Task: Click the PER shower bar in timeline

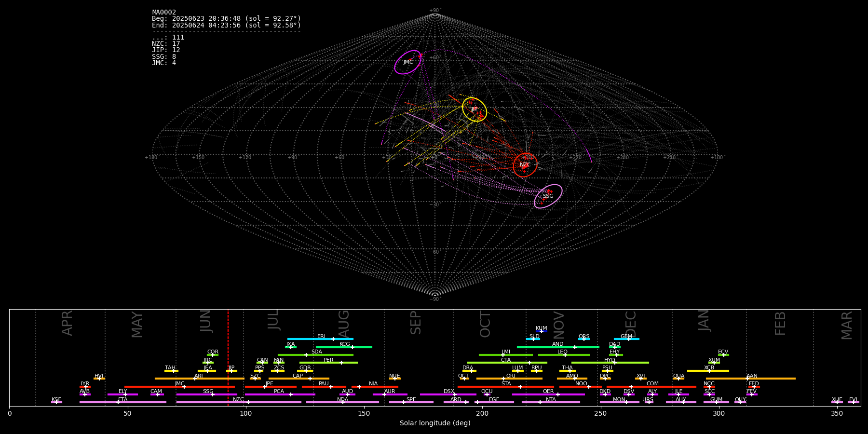Action: point(328,363)
